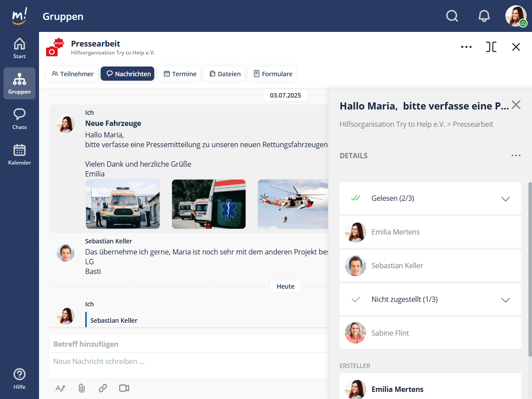Switch to the Teilnehmer tab

(x=73, y=74)
